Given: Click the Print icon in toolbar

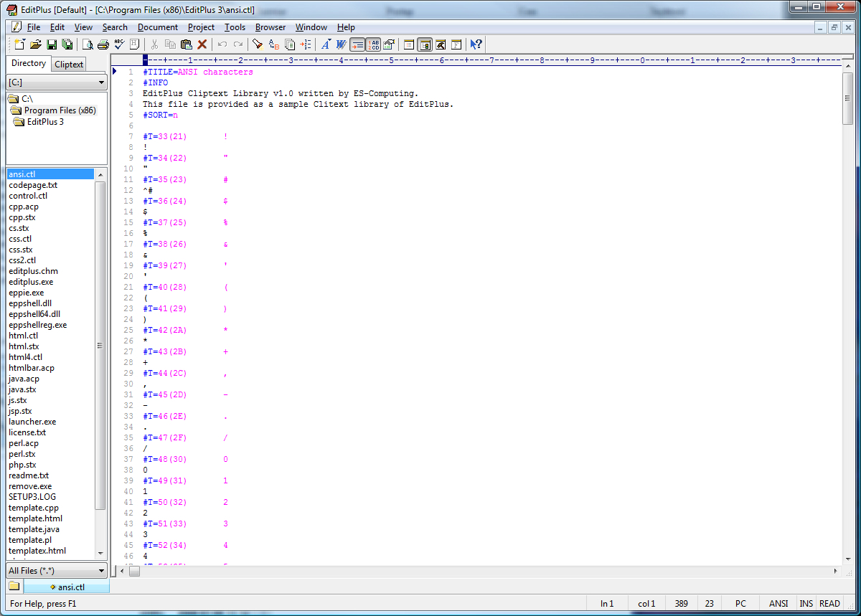Looking at the screenshot, I should point(103,44).
